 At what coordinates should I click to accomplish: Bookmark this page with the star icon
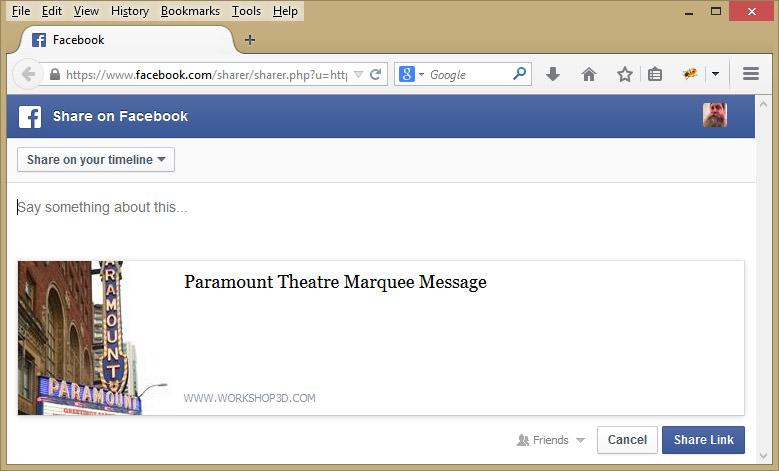click(625, 74)
